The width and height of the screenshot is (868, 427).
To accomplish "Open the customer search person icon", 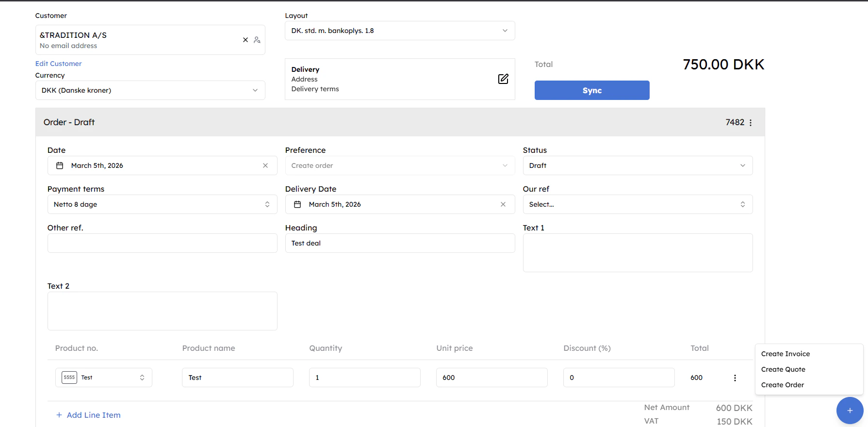I will tap(257, 40).
